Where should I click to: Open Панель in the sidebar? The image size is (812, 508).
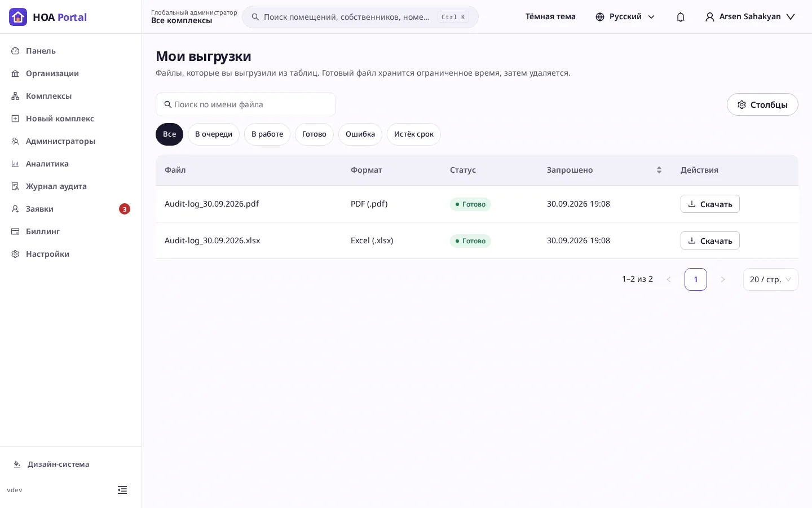pos(70,51)
